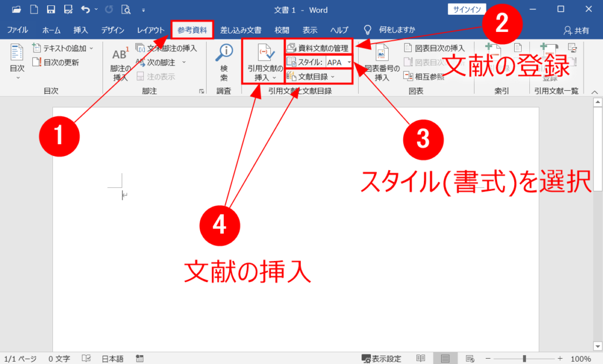The height and width of the screenshot is (364, 603).
Task: Open the テキストの追加 dropdown
Action: tap(63, 48)
